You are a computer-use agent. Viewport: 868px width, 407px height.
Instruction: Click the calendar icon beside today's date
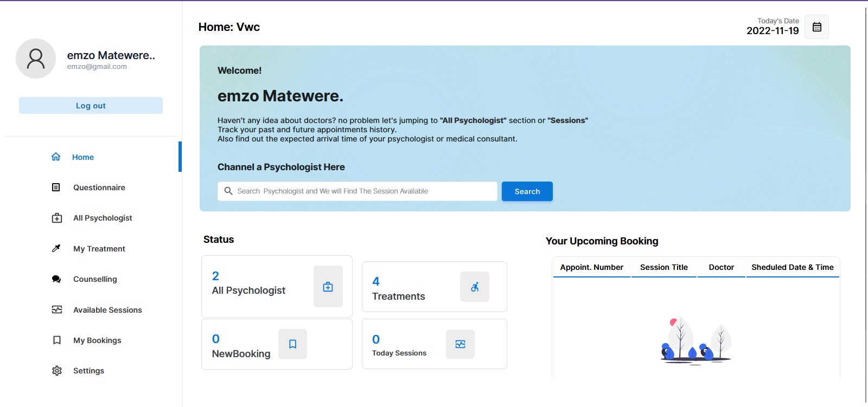(x=816, y=27)
